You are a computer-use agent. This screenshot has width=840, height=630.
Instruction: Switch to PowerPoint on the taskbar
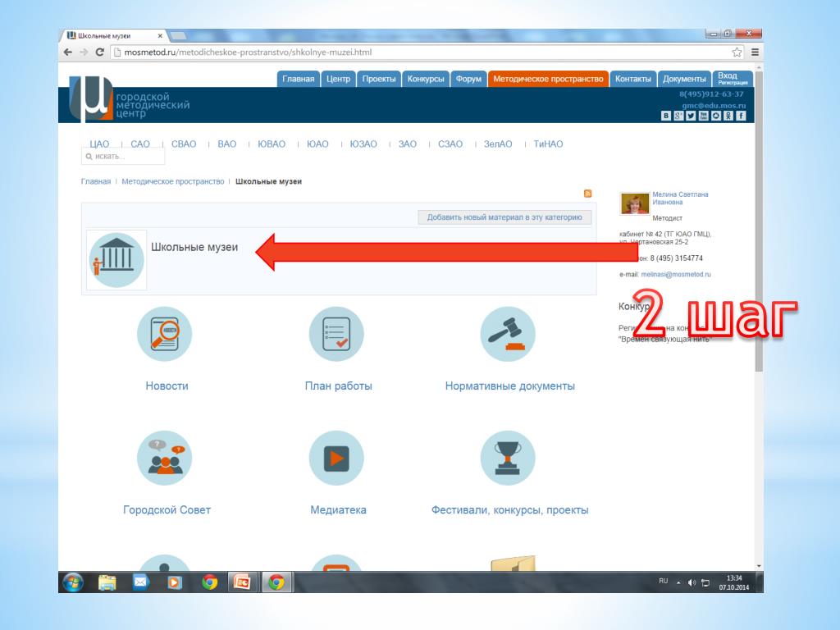pyautogui.click(x=242, y=582)
